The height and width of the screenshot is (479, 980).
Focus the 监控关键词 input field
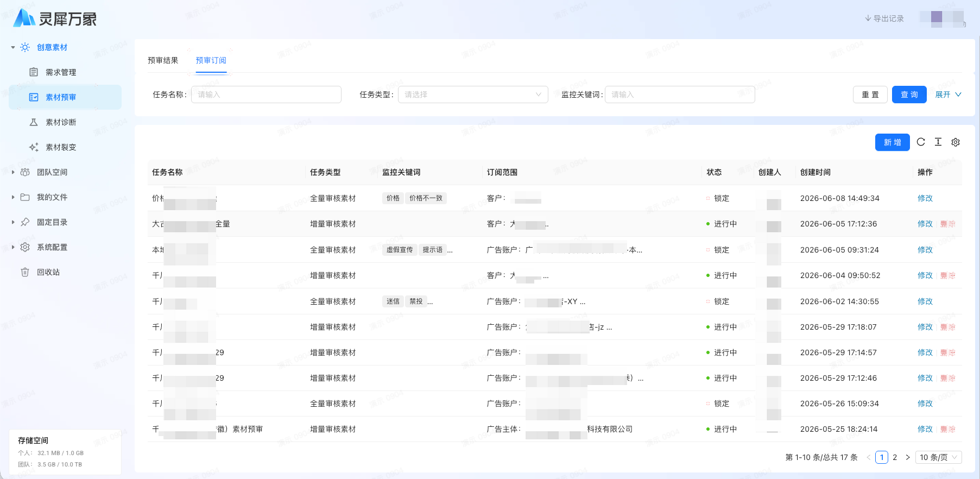tap(680, 94)
